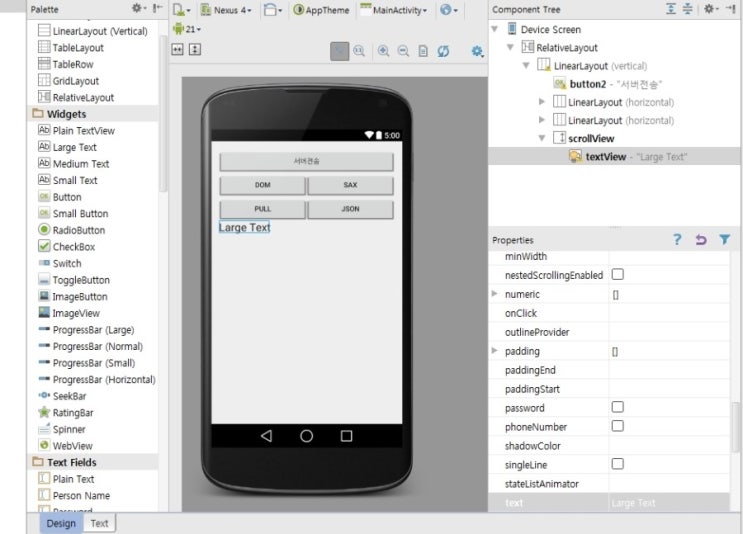Select SeekBar widget in Palette
This screenshot has width=743, height=534.
(63, 396)
